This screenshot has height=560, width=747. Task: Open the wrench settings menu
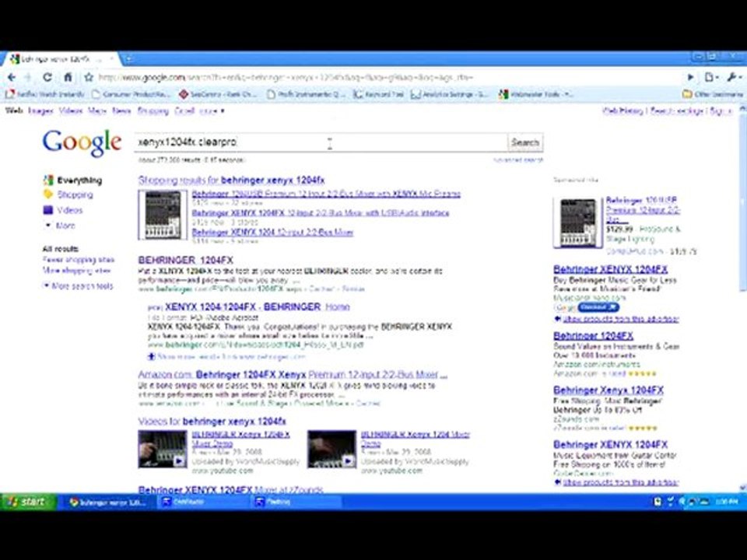tap(732, 77)
